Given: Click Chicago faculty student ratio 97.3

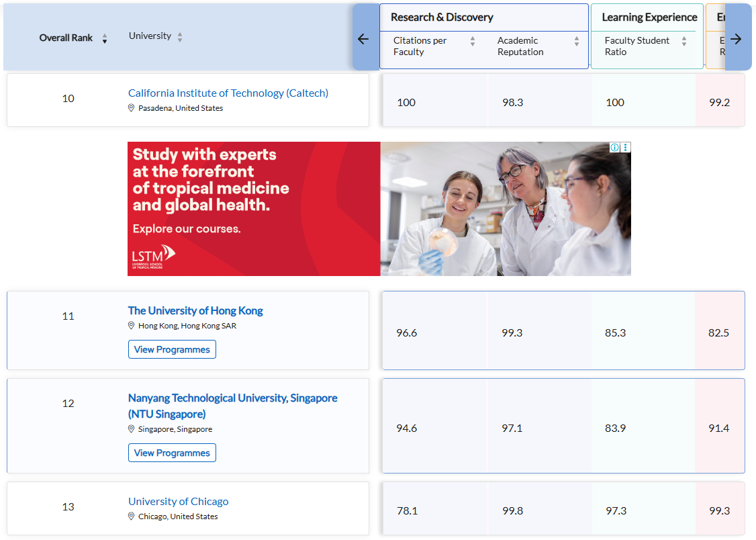Looking at the screenshot, I should (x=616, y=510).
